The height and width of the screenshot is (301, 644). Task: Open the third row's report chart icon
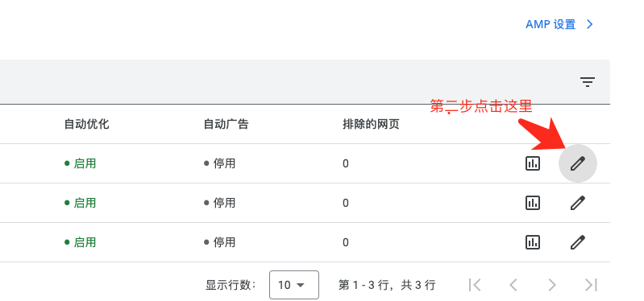533,242
